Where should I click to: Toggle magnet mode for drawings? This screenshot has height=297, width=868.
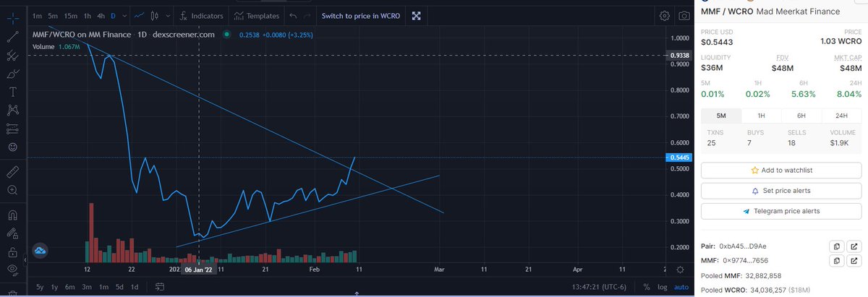[12, 215]
